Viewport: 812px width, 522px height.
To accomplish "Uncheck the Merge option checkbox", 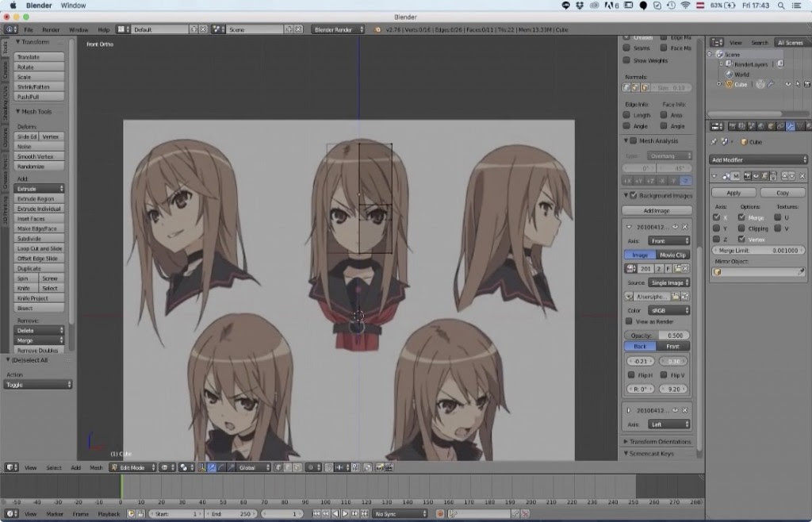I will point(741,217).
